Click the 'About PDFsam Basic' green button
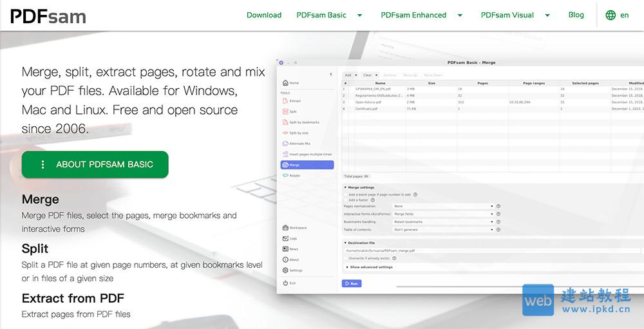This screenshot has height=329, width=644. [95, 165]
